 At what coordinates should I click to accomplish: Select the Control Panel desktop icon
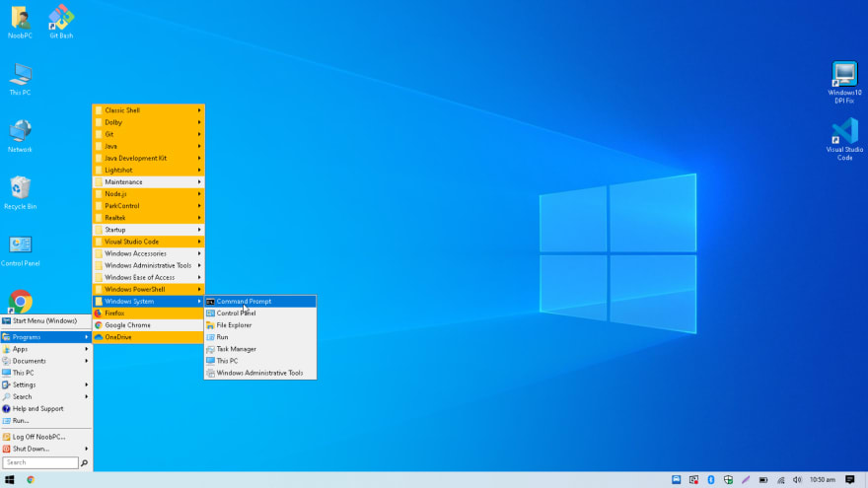(x=20, y=250)
